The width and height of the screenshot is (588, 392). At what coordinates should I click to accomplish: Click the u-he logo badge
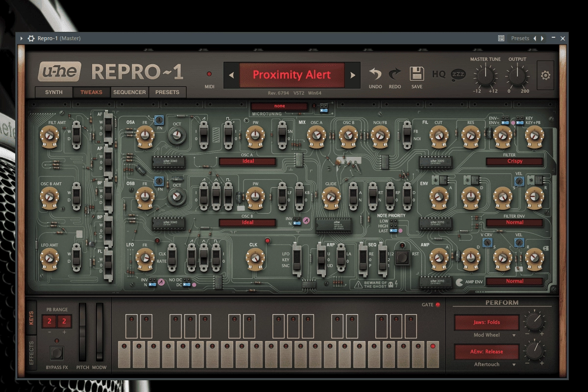point(60,72)
